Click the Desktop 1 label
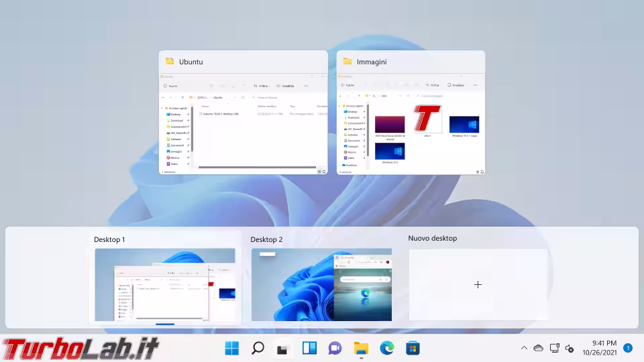644x362 pixels. click(x=109, y=239)
